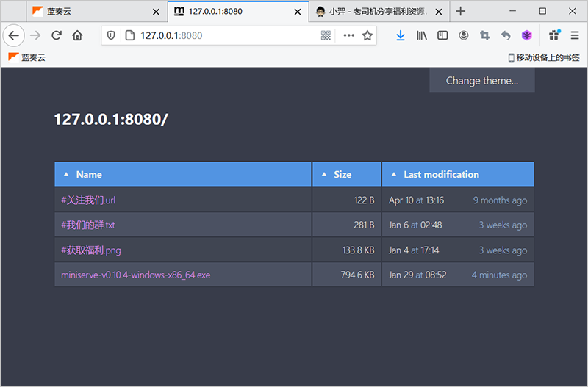Bookmark this page with the star
The height and width of the screenshot is (387, 588).
[367, 35]
